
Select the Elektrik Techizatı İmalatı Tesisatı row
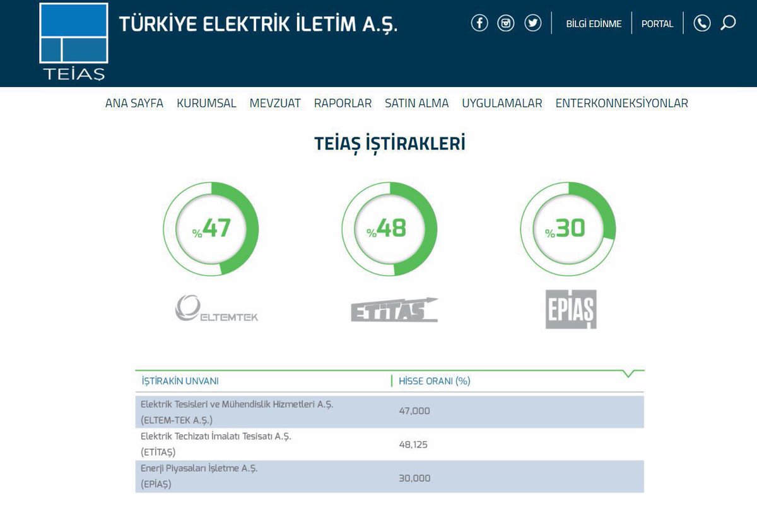[x=390, y=444]
